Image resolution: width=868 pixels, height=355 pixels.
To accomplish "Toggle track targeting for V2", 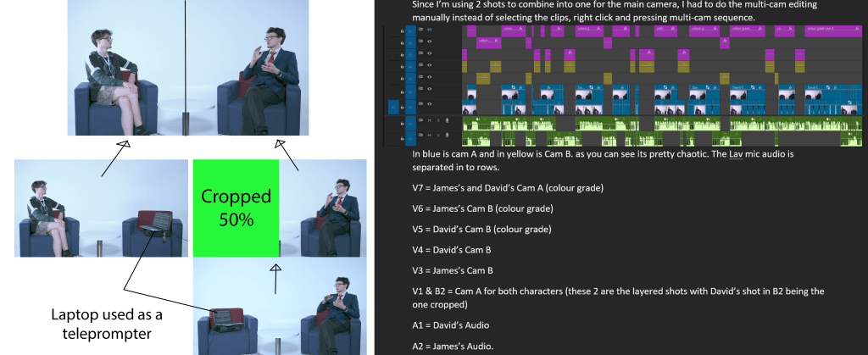I will [411, 92].
